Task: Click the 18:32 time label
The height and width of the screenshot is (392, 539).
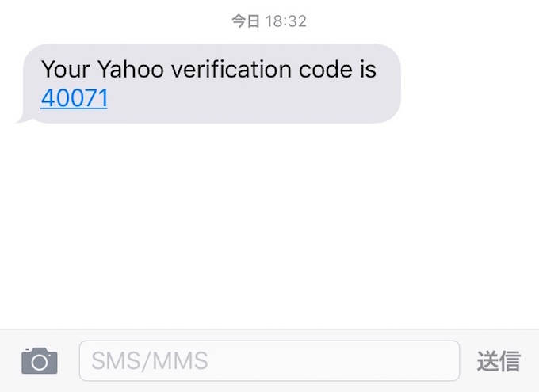Action: click(x=285, y=21)
